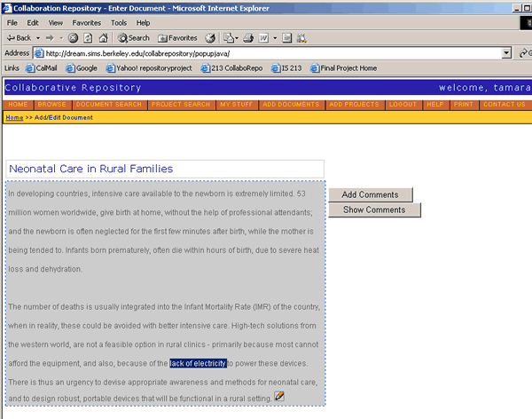Open ADD DOCUMENTS navigation tab
This screenshot has width=532, height=419.
click(x=291, y=105)
